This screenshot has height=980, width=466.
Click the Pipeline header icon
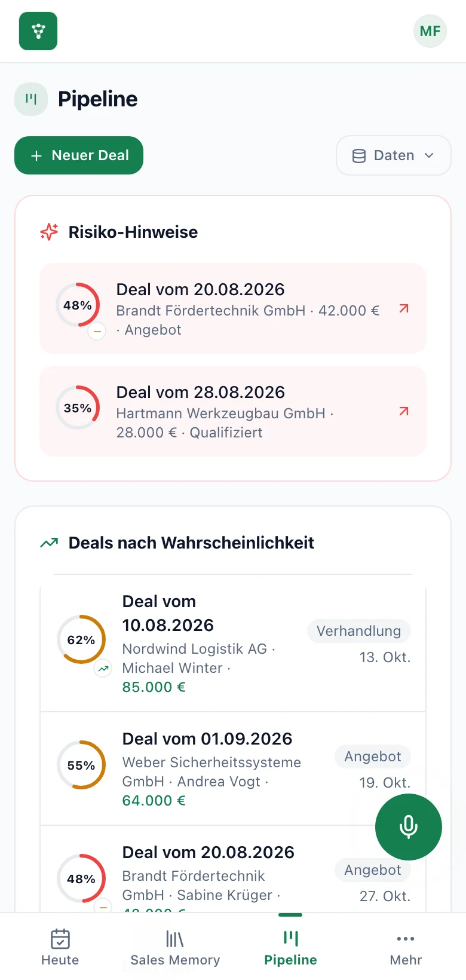click(31, 99)
